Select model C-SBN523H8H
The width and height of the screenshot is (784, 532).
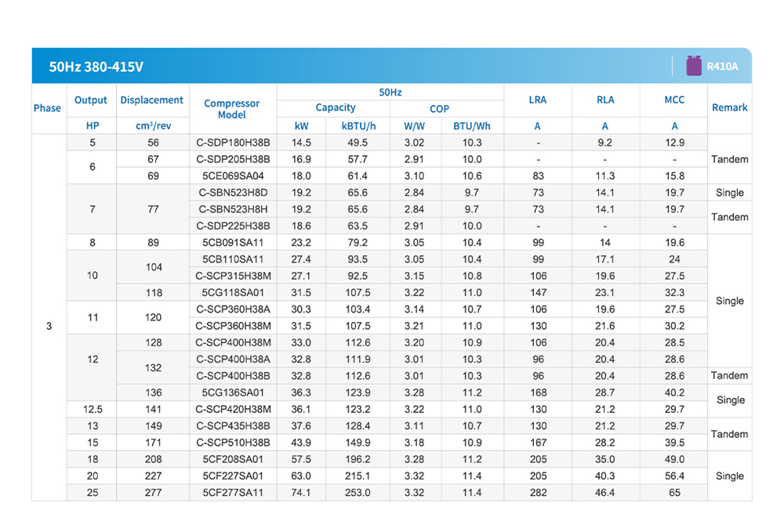[x=233, y=208]
